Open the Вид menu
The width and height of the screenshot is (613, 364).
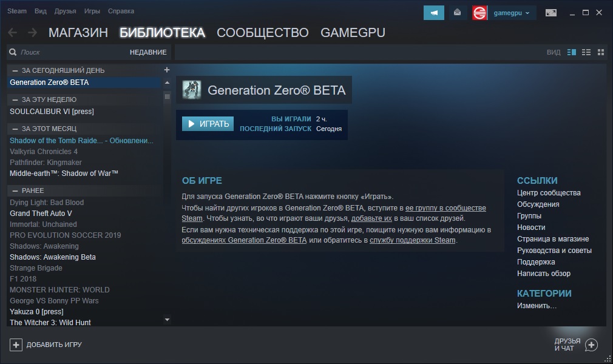41,11
